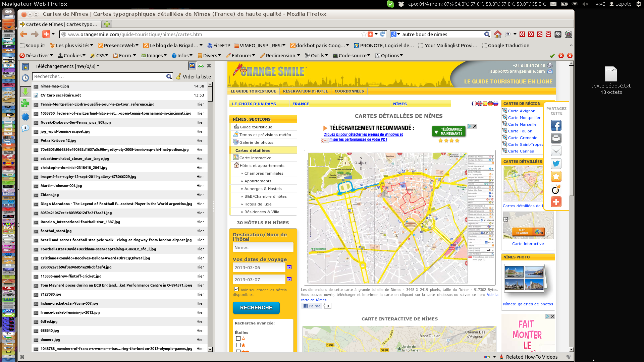The height and width of the screenshot is (362, 644).
Task: Click the camera screenshot toolbar icon
Action: coord(558,34)
